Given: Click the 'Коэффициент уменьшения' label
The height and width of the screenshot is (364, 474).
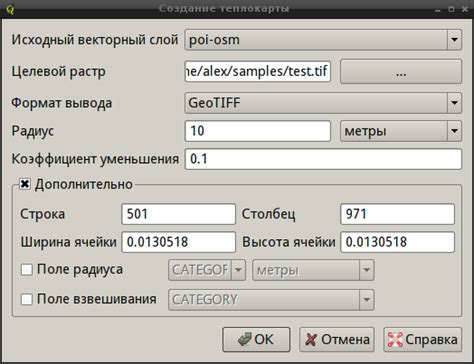Looking at the screenshot, I should pyautogui.click(x=95, y=159).
